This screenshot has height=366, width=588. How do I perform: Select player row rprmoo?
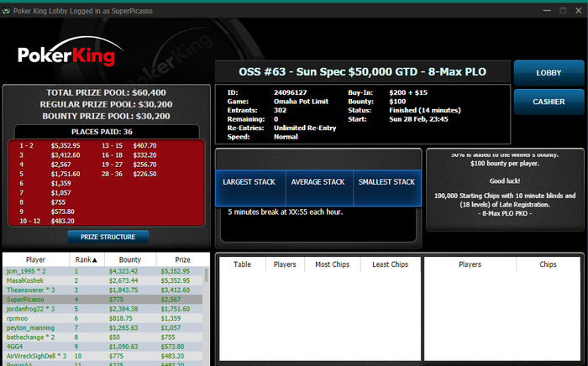(102, 318)
